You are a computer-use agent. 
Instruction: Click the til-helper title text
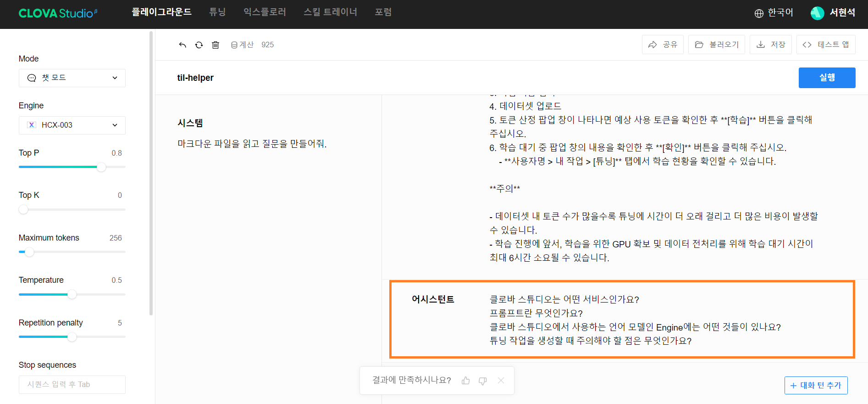coord(195,78)
